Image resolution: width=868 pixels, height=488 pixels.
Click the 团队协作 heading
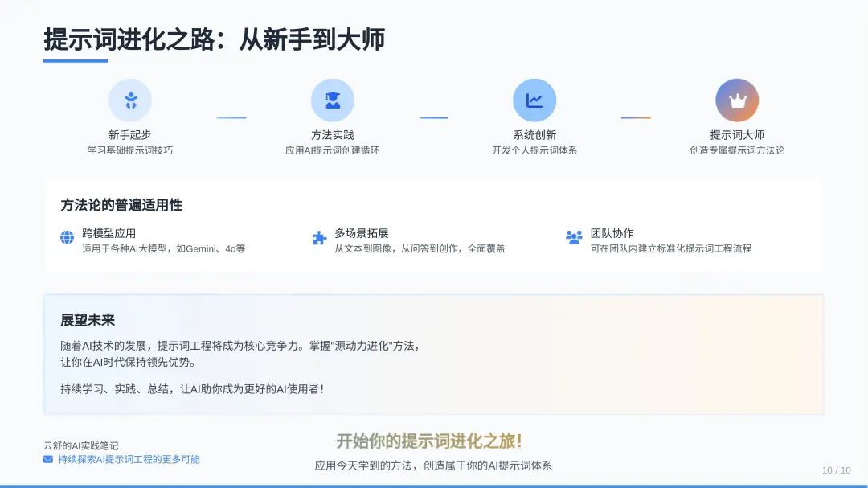point(612,233)
